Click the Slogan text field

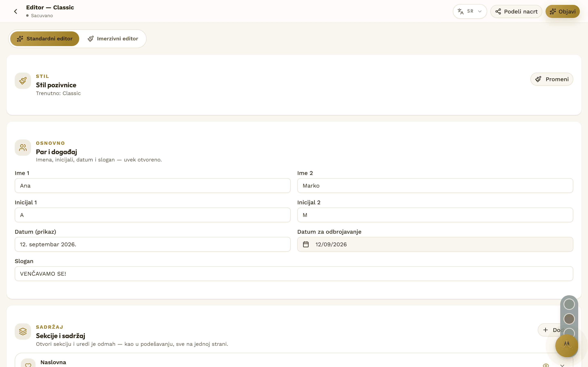click(294, 274)
